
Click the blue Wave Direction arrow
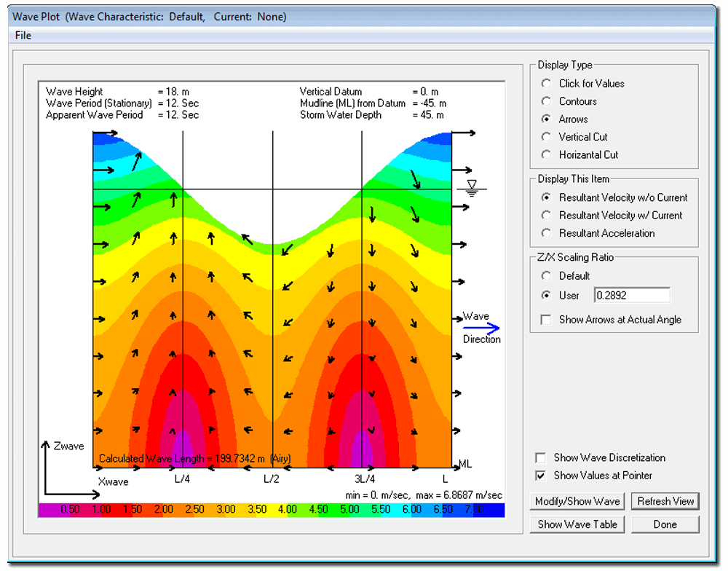pyautogui.click(x=481, y=328)
